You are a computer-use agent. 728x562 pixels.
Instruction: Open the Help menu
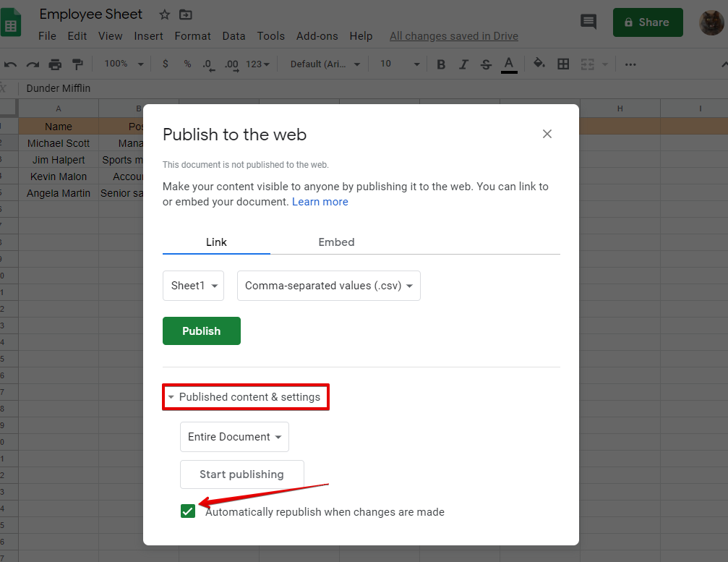[361, 36]
